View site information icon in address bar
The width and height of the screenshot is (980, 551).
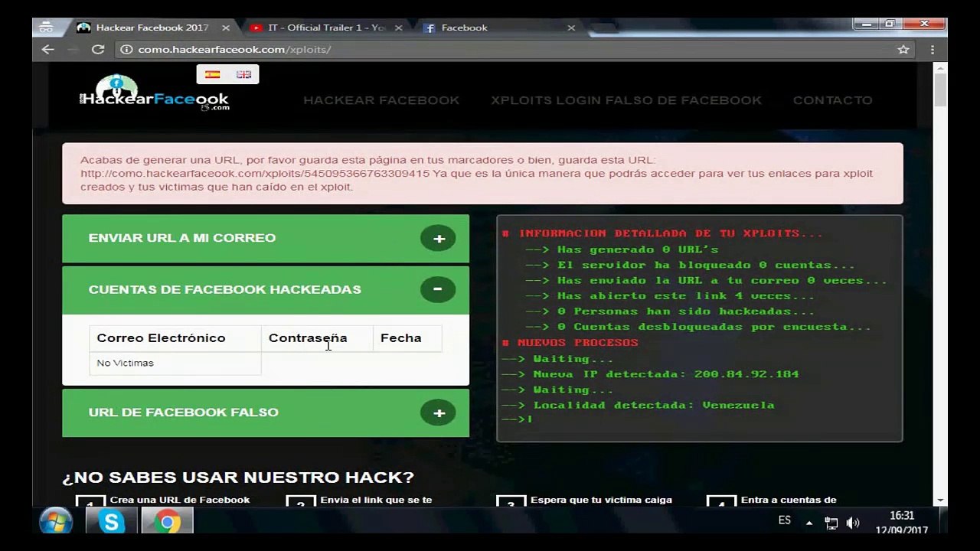coord(126,49)
